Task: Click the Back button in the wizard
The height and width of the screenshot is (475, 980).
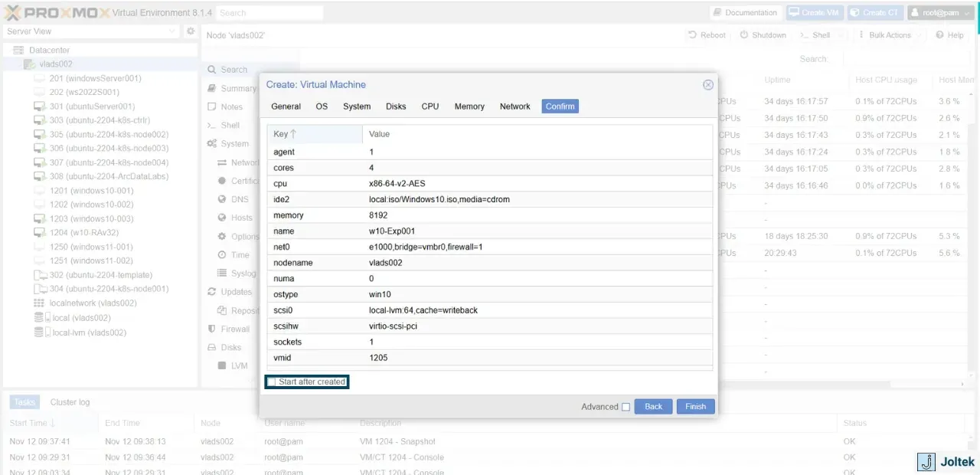Action: 653,406
